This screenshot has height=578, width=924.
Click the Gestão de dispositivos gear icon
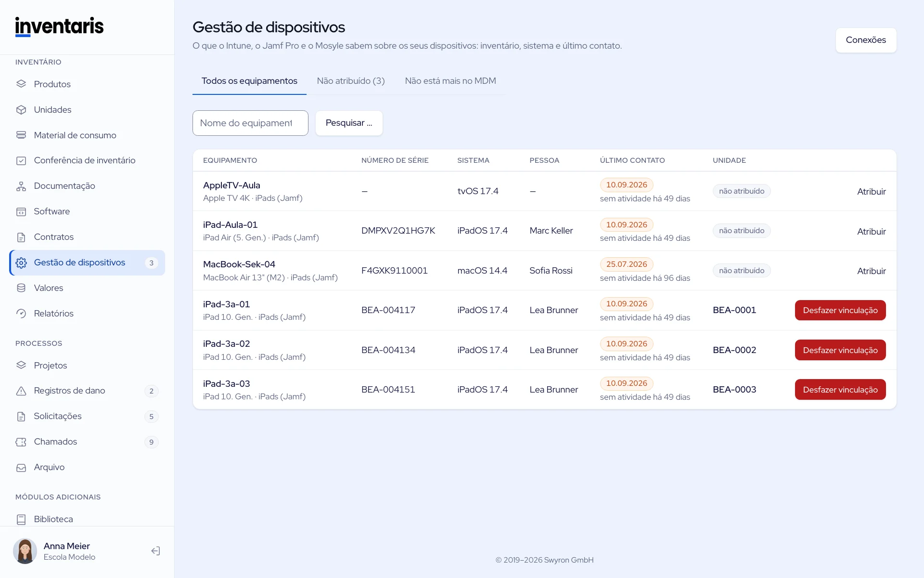pyautogui.click(x=21, y=263)
